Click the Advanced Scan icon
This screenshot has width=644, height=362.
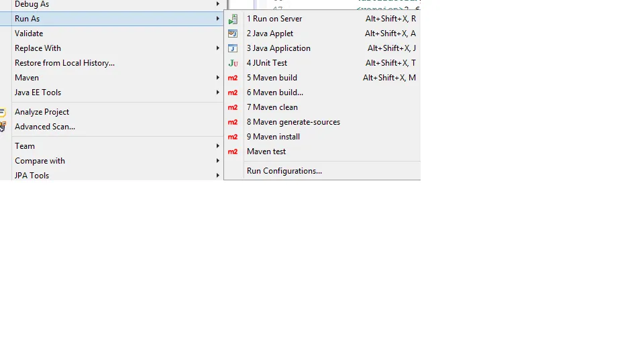click(3, 127)
